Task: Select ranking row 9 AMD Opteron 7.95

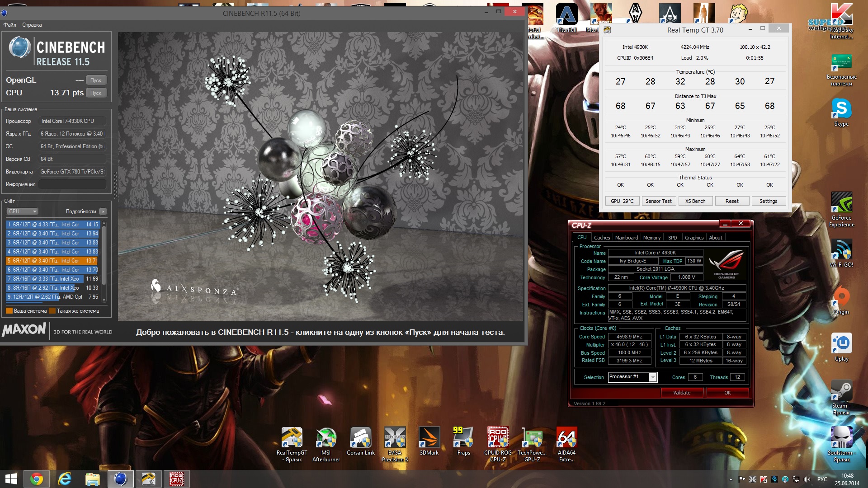Action: pos(52,297)
